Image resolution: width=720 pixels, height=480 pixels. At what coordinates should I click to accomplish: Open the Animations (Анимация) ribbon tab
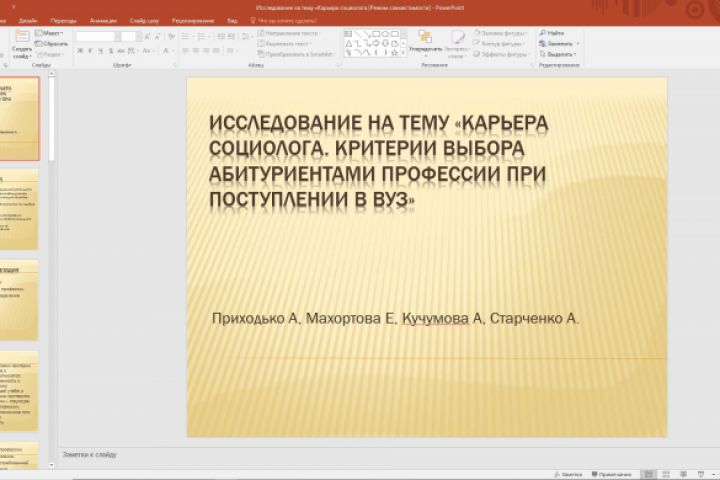(x=103, y=21)
